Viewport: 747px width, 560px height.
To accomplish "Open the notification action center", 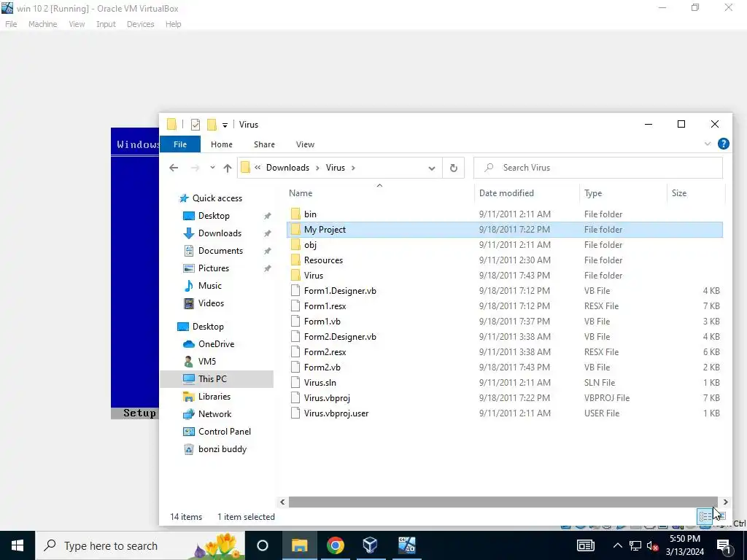I will tap(724, 545).
